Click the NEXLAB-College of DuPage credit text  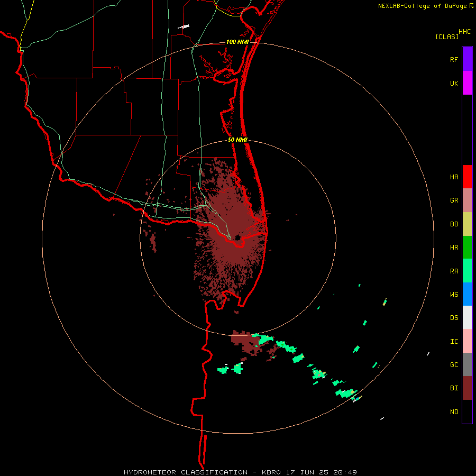point(422,6)
